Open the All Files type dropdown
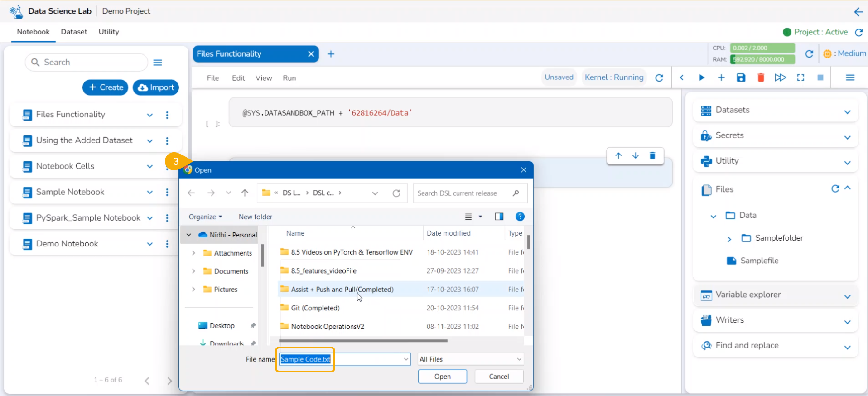 (x=470, y=359)
